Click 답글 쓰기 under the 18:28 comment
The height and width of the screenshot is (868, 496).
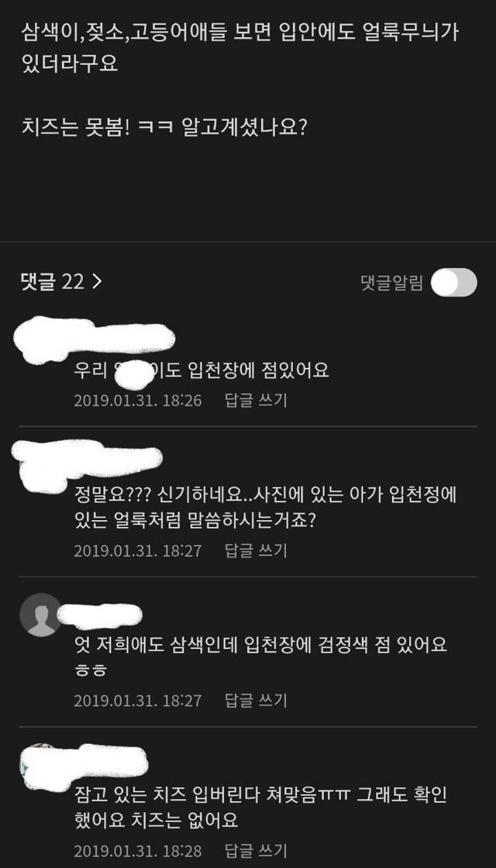pyautogui.click(x=256, y=850)
